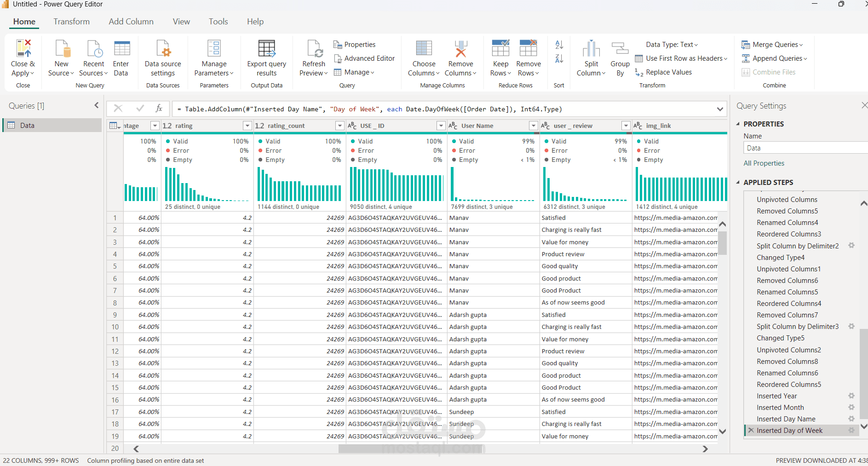Sort ascending using the A-Z icon

point(559,45)
